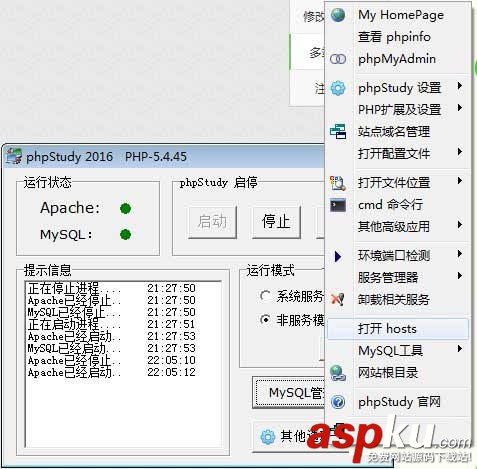This screenshot has width=477, height=469.
Task: Expand the 打开配置文件 submenu arrow
Action: [x=460, y=152]
